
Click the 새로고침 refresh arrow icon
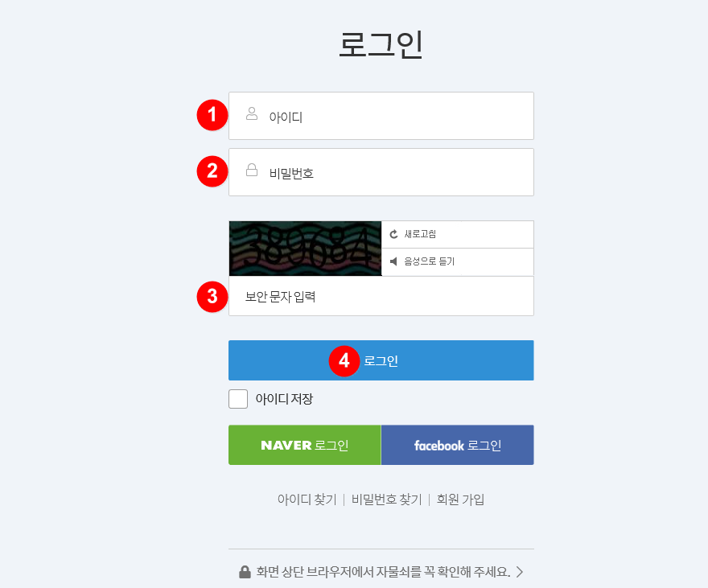tap(393, 234)
